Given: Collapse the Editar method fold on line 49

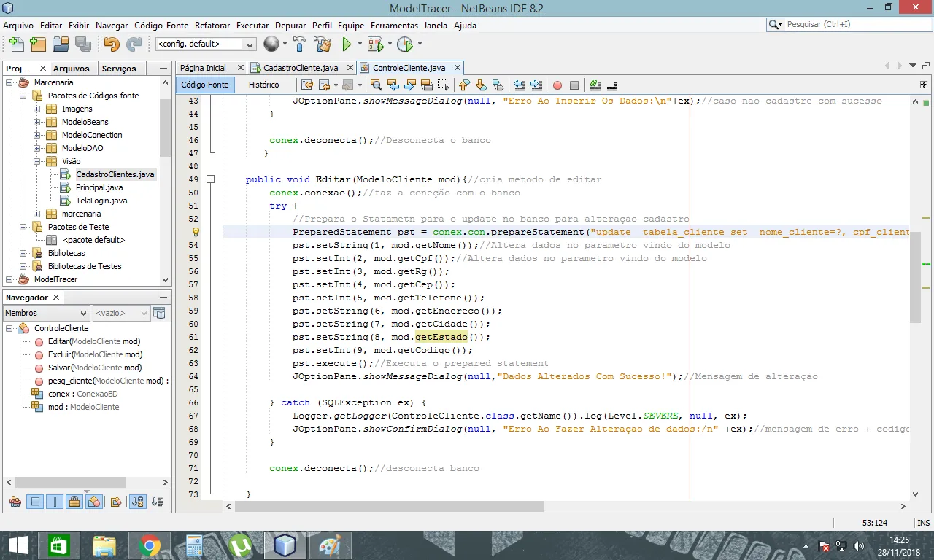Looking at the screenshot, I should (210, 179).
